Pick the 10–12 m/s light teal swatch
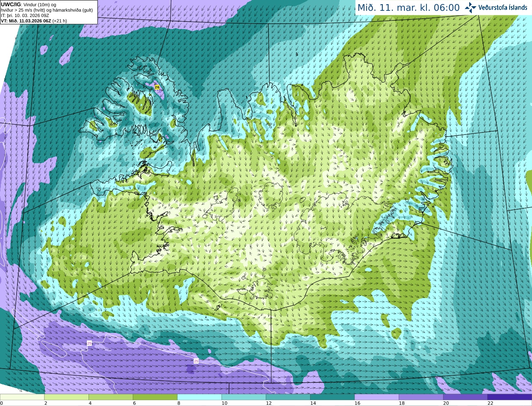The image size is (532, 406). 244,397
